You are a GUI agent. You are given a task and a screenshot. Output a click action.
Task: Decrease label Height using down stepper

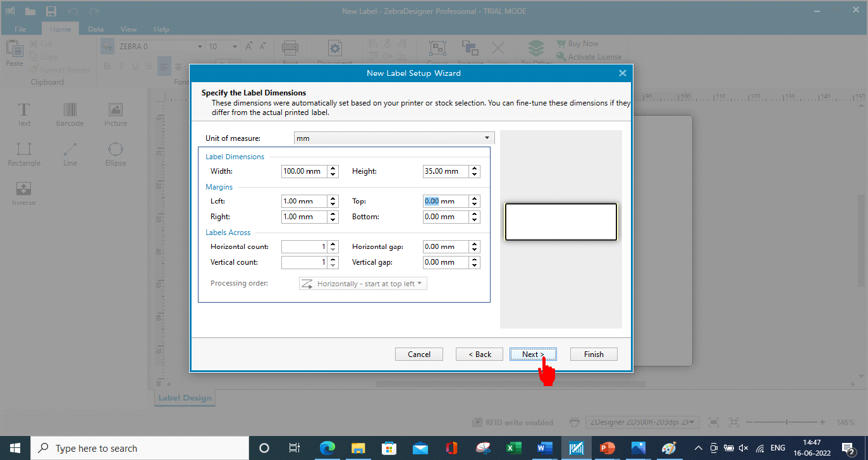click(475, 174)
